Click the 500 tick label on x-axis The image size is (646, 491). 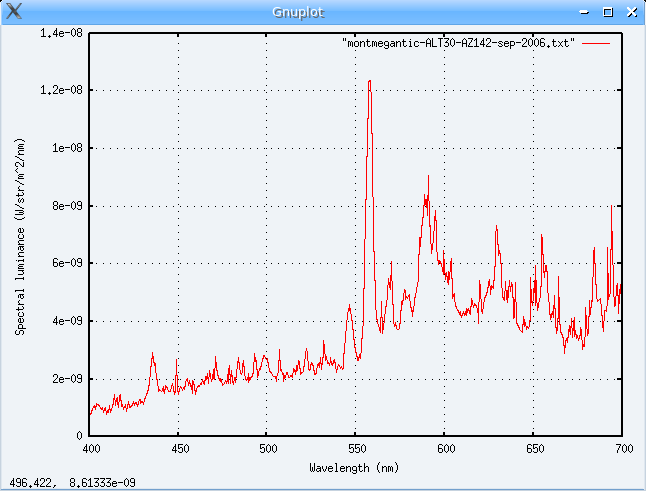pyautogui.click(x=267, y=449)
